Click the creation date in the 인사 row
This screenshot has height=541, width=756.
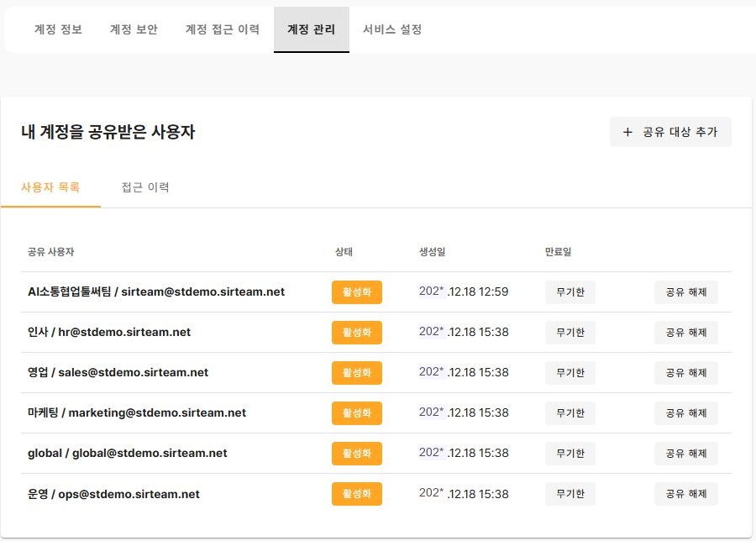464,332
